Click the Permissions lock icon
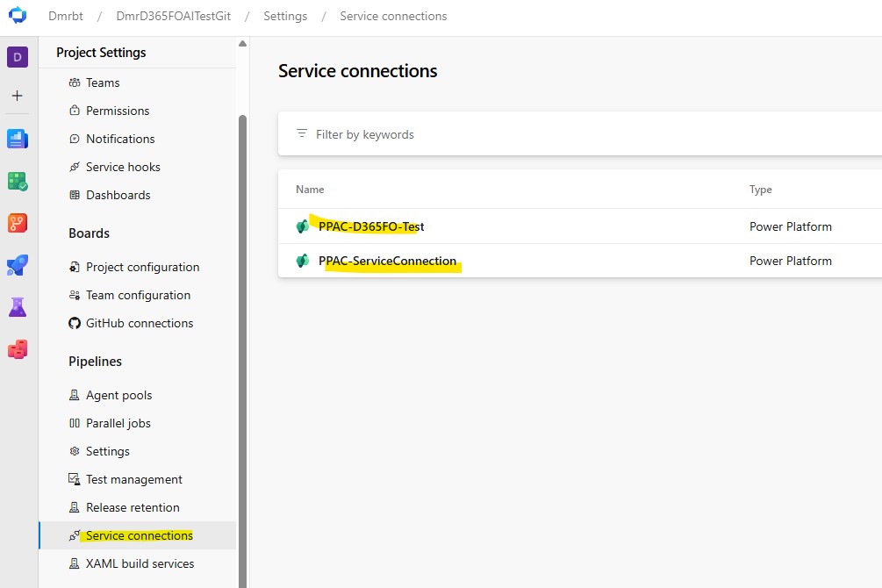The image size is (882, 588). [x=75, y=111]
